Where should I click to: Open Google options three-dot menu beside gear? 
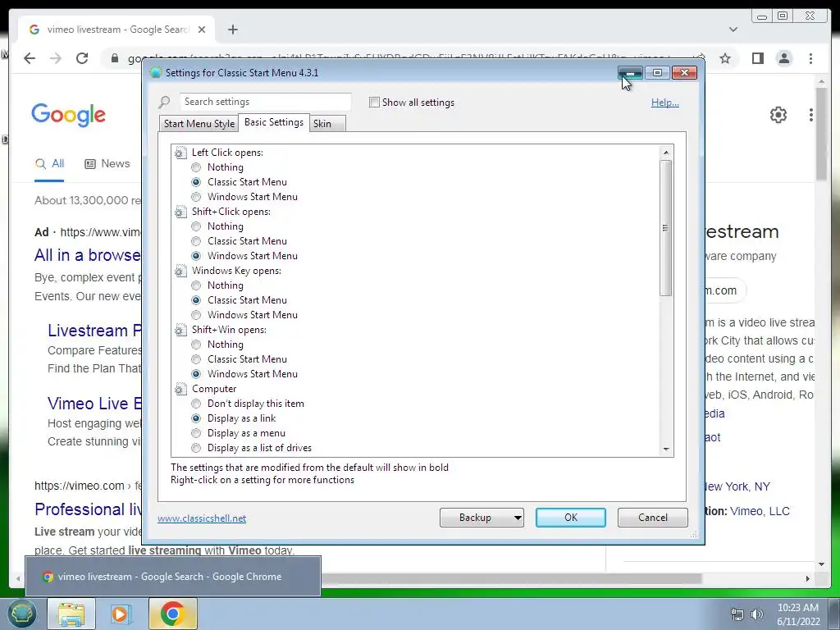(811, 115)
